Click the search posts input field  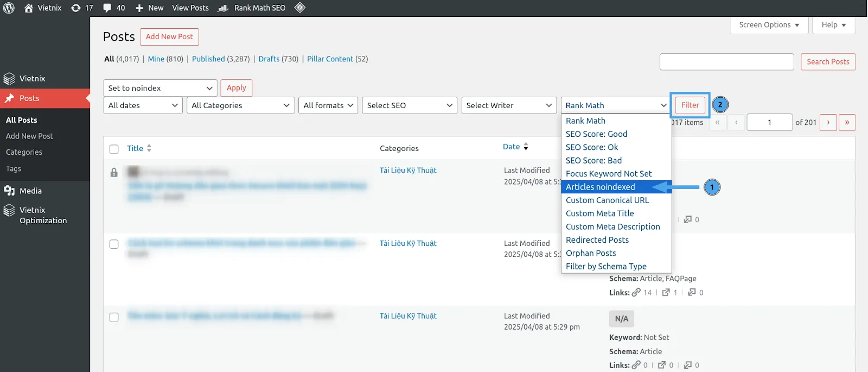pos(727,62)
